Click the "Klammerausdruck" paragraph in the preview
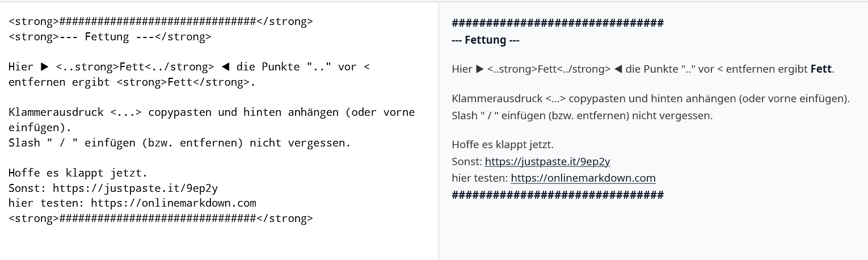This screenshot has height=260, width=868. coord(650,98)
